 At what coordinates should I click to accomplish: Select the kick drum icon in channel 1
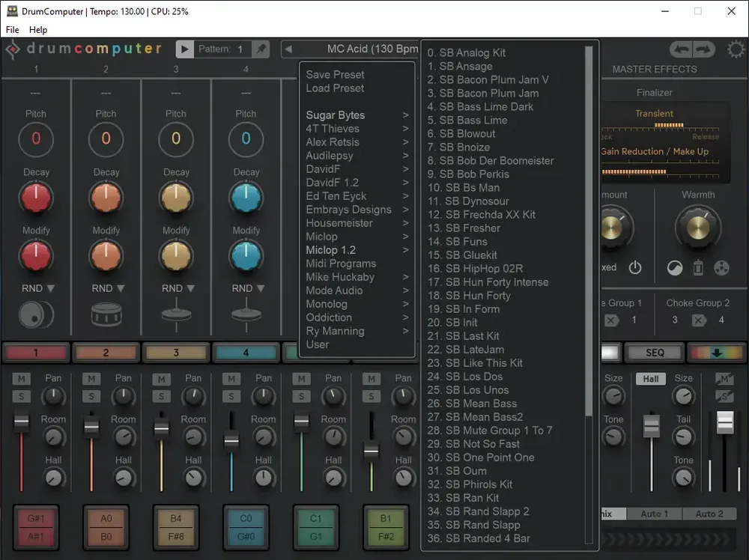click(36, 315)
